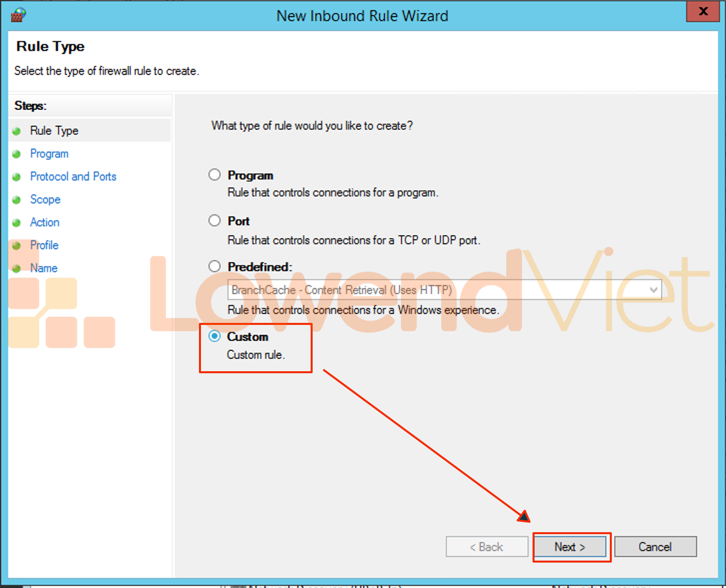
Task: Jump to the Scope step
Action: coord(45,199)
